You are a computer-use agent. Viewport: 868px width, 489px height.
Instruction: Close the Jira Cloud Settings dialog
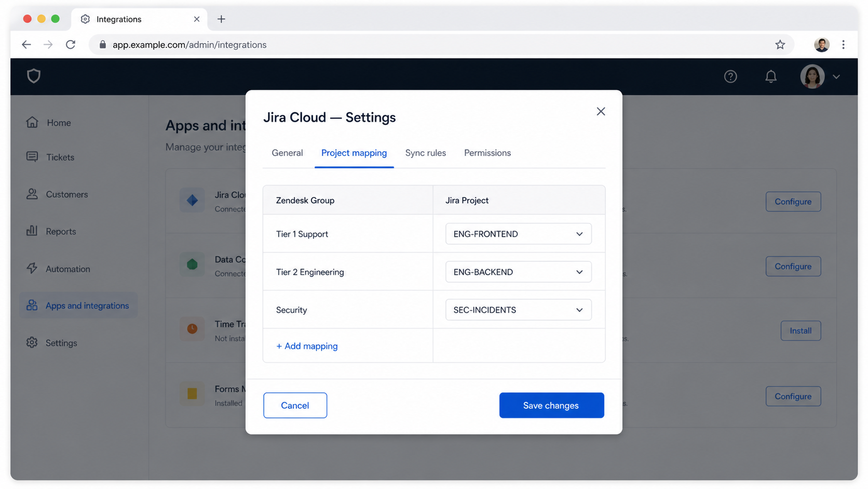point(601,111)
